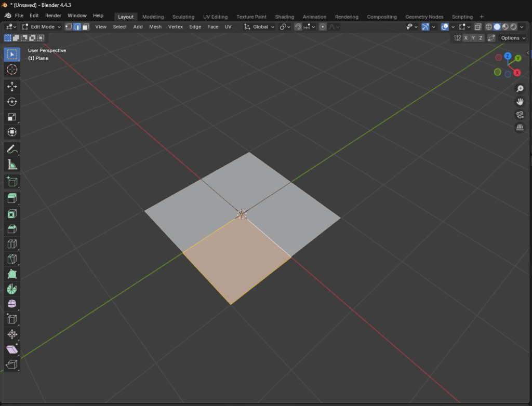Switch to material preview shading
Viewport: 532px width, 406px height.
coord(505,27)
